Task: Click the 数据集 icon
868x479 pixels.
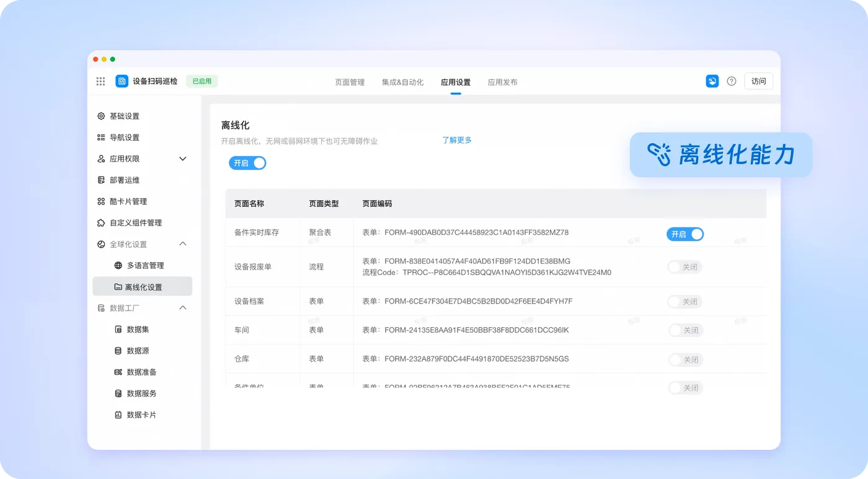Action: 118,330
